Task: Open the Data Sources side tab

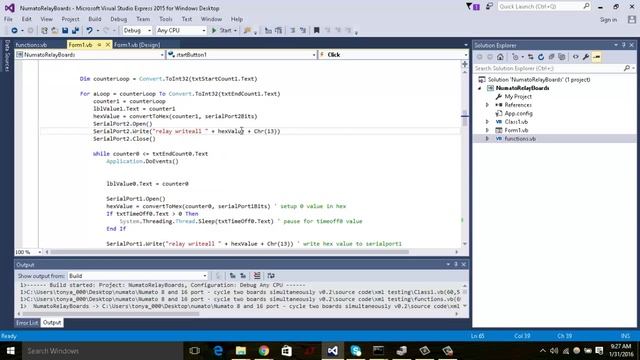Action: click(x=7, y=56)
